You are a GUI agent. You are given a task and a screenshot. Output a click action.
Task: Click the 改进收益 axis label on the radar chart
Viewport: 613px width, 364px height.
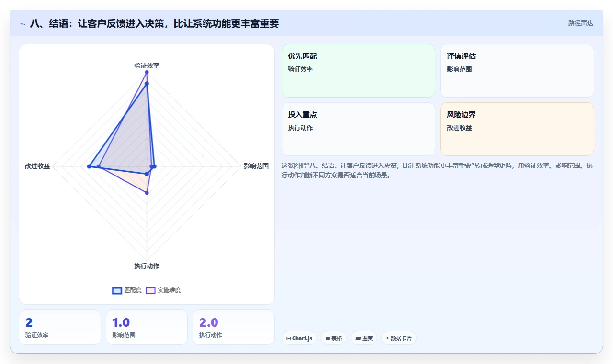pyautogui.click(x=37, y=166)
